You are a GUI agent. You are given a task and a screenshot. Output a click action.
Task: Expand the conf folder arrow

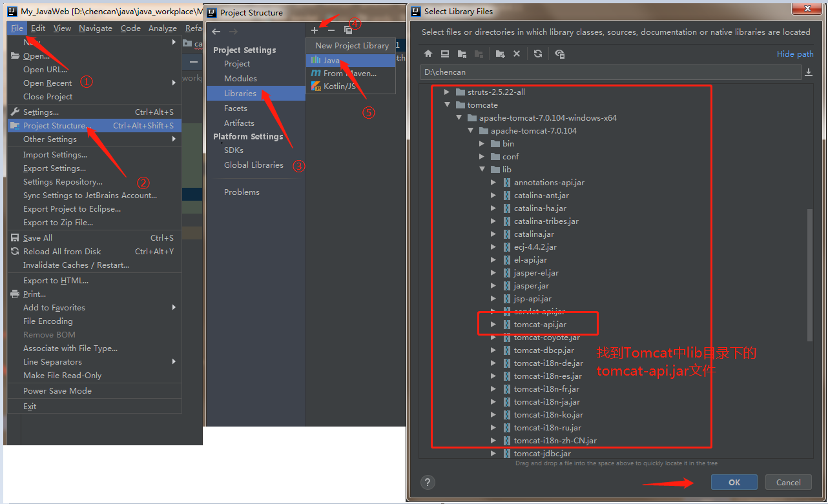481,156
